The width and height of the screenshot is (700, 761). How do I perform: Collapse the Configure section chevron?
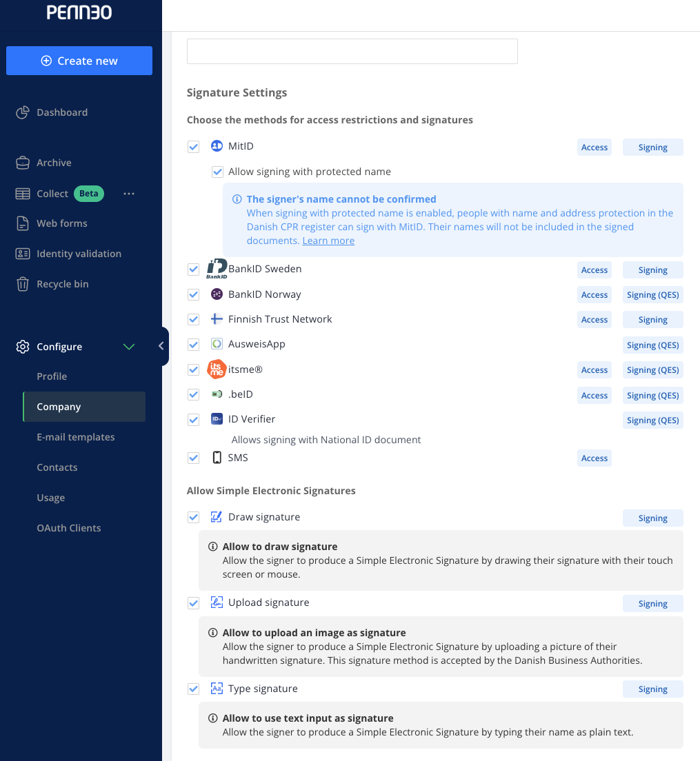(129, 347)
